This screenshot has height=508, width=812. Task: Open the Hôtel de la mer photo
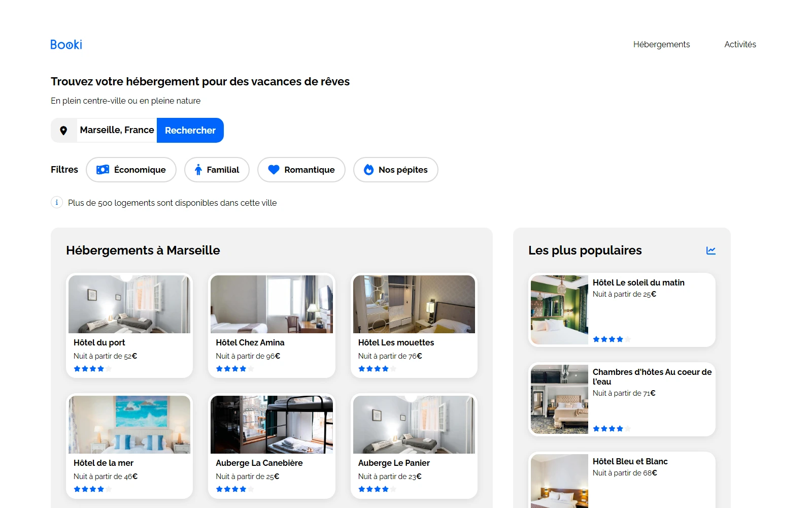pyautogui.click(x=129, y=425)
